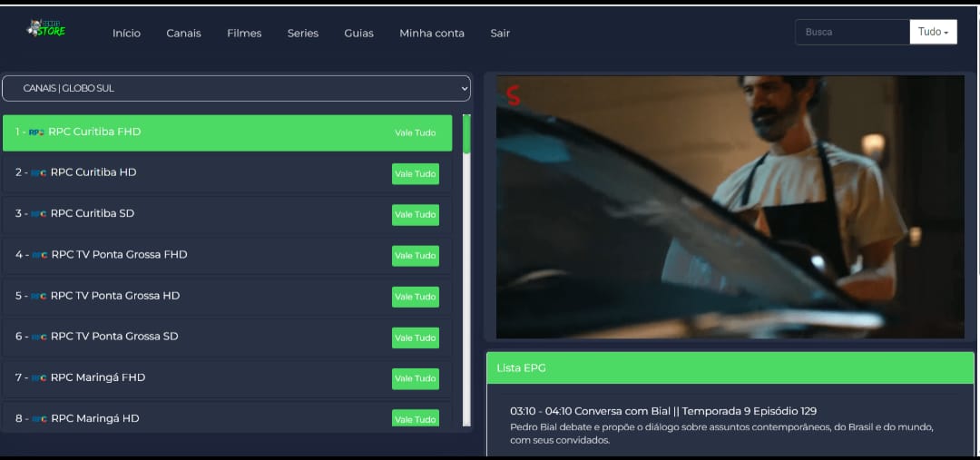The width and height of the screenshot is (980, 460).
Task: Click the RPC logo beside Curitiba FHD
Action: pos(36,132)
